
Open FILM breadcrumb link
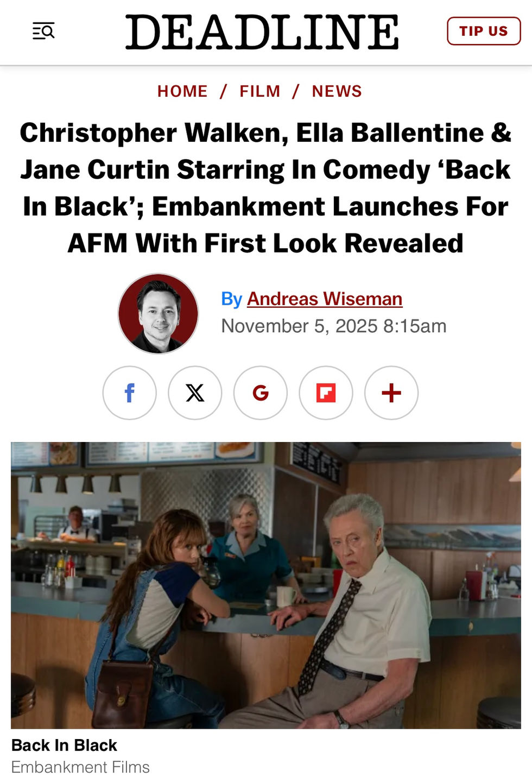tap(260, 91)
